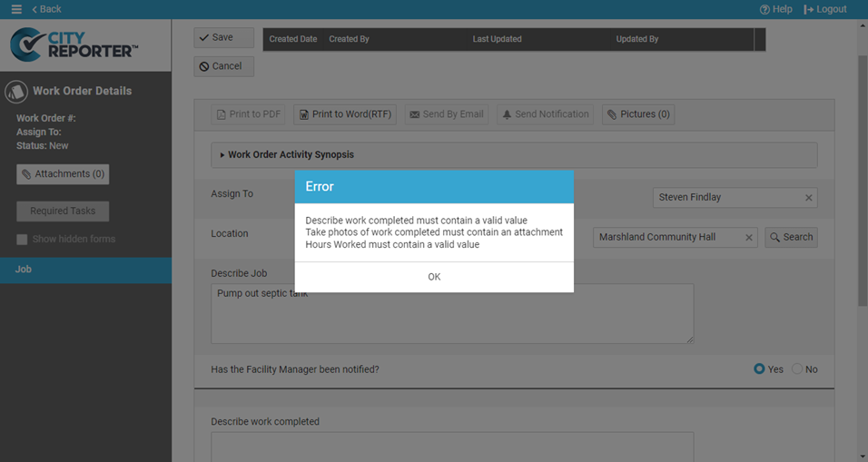The image size is (868, 462).
Task: Open Pictures (0) panel
Action: [637, 114]
